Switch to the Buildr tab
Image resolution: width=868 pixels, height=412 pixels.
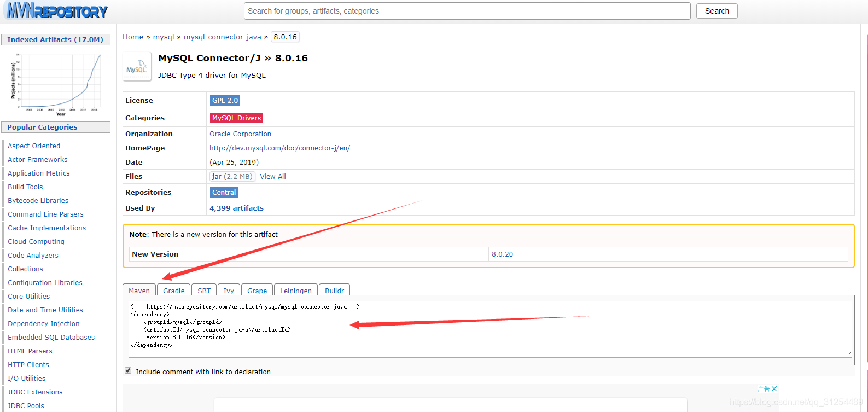pos(334,291)
